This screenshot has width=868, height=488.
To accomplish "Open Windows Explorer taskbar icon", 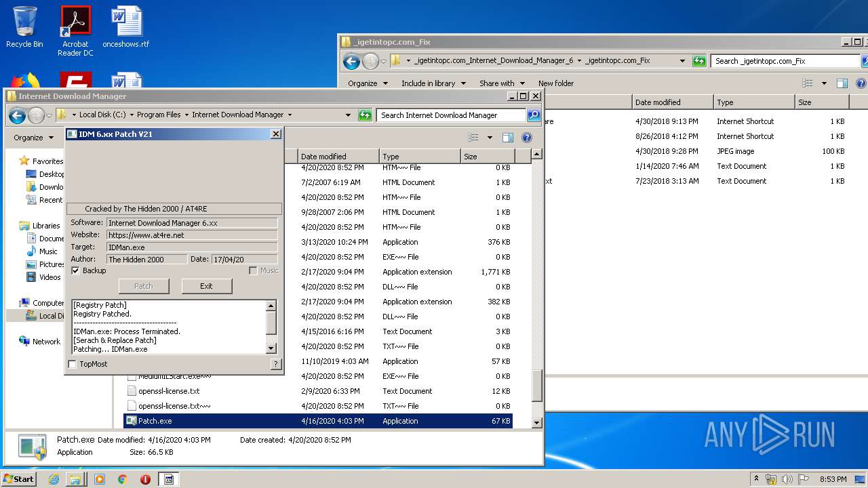I will pyautogui.click(x=75, y=479).
